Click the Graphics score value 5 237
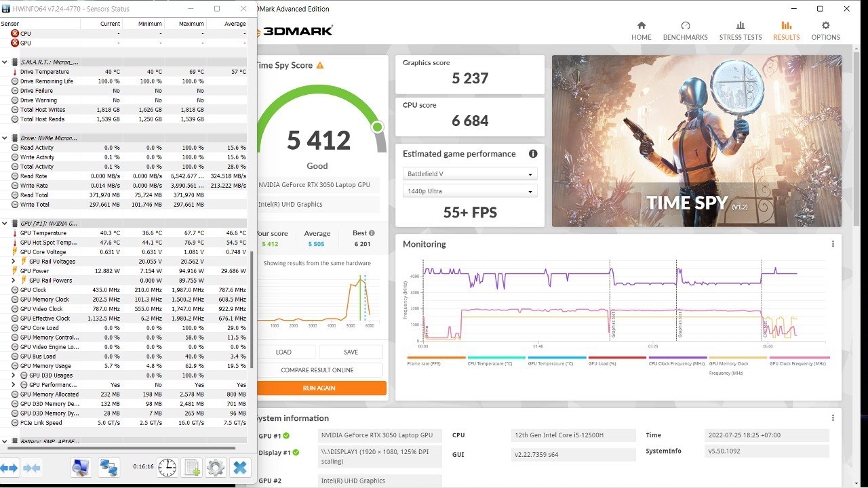Screen dimensions: 868x488 point(471,79)
